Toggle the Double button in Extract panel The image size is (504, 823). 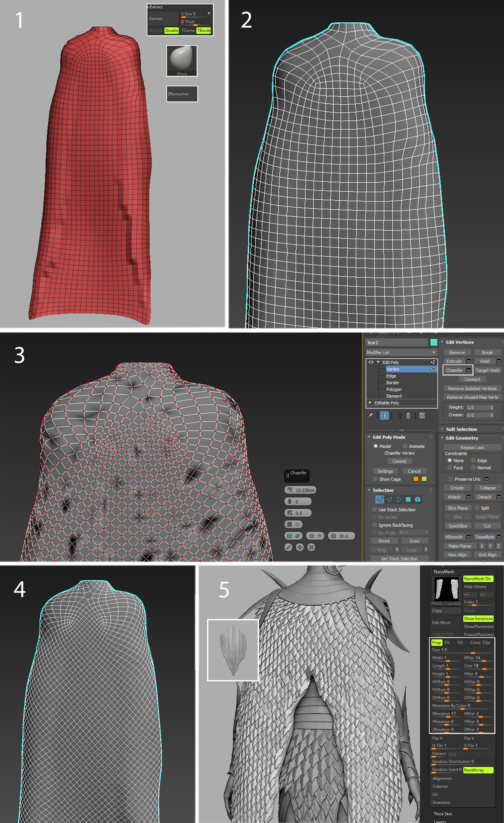(x=172, y=30)
